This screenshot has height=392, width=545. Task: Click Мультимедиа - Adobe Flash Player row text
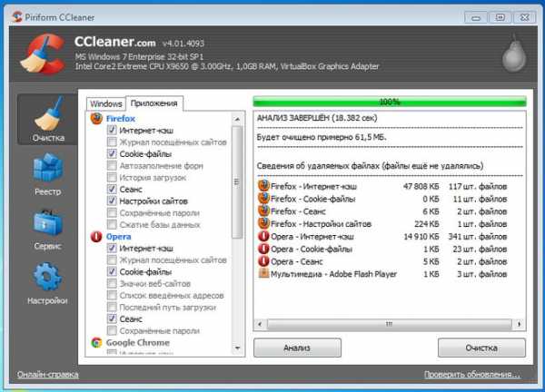(x=333, y=274)
